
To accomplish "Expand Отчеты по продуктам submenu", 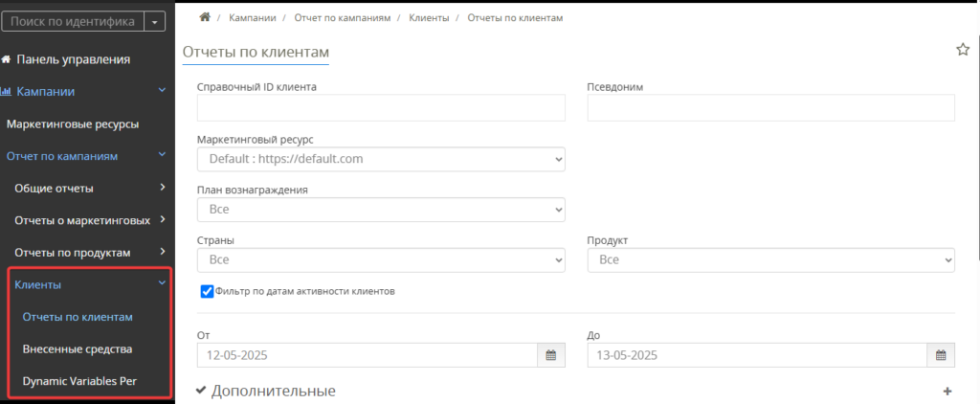I will pyautogui.click(x=87, y=253).
